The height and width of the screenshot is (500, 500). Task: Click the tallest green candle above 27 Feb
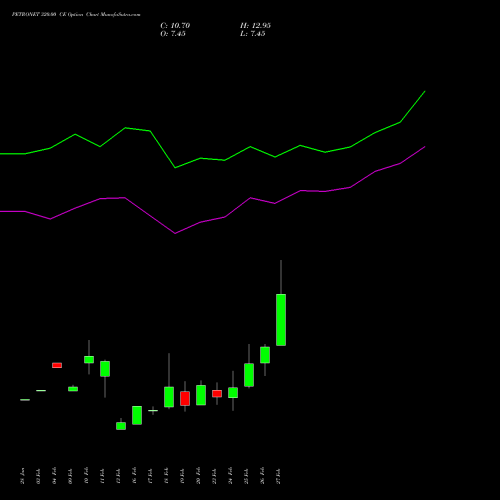[x=281, y=320]
